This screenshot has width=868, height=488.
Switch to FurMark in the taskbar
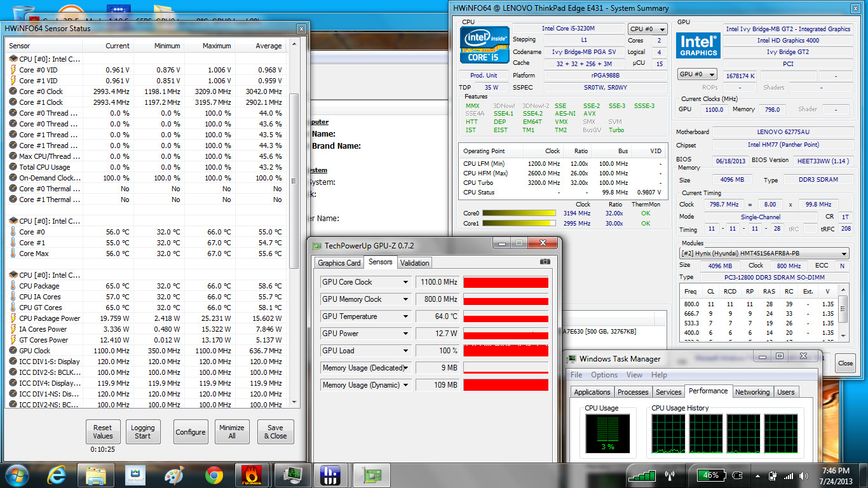coord(252,475)
